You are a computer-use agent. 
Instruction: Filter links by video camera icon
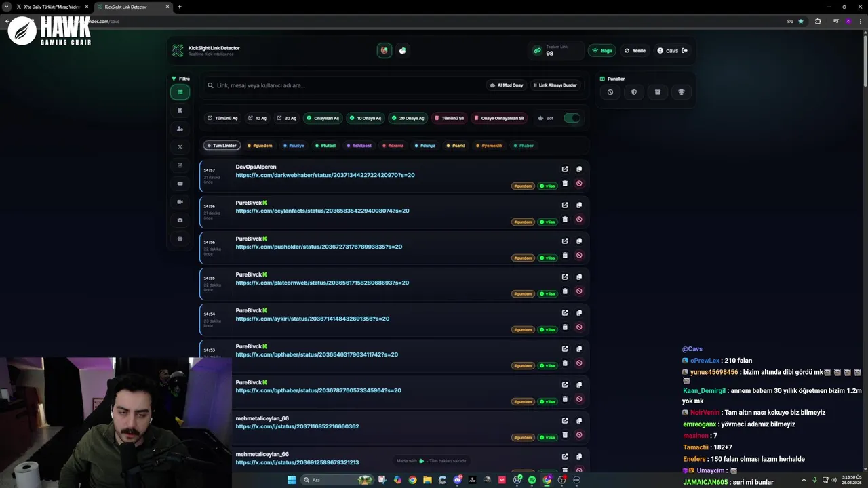click(180, 201)
